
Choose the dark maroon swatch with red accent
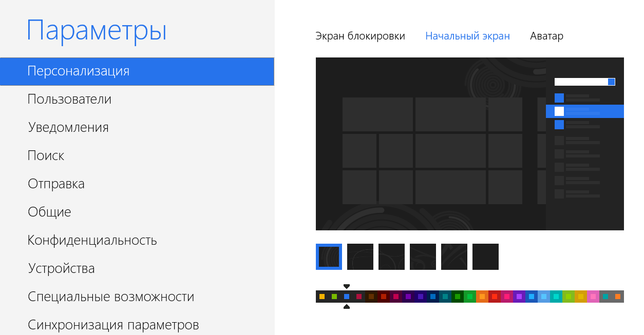coord(384,297)
